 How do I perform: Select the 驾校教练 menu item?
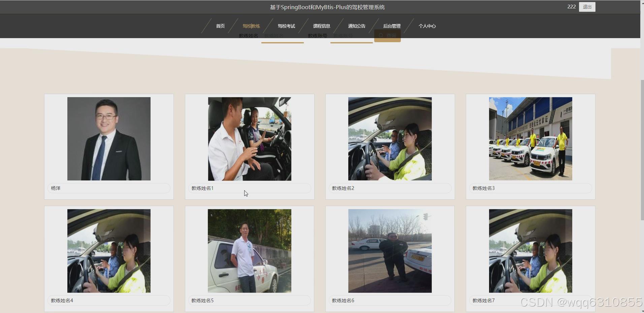coord(251,26)
